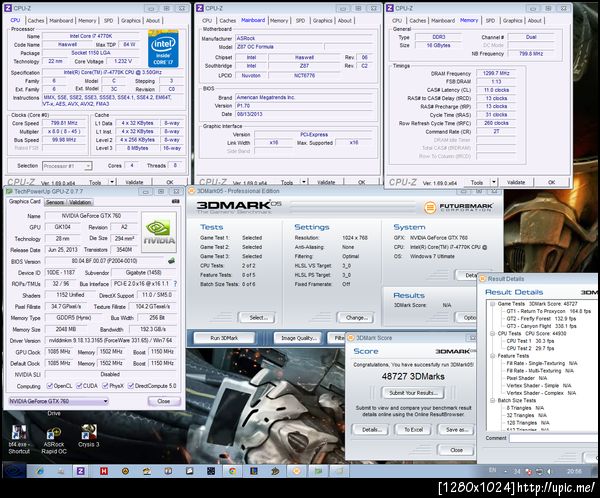Click Select button under Tests
This screenshot has width=600, height=498.
[x=258, y=317]
